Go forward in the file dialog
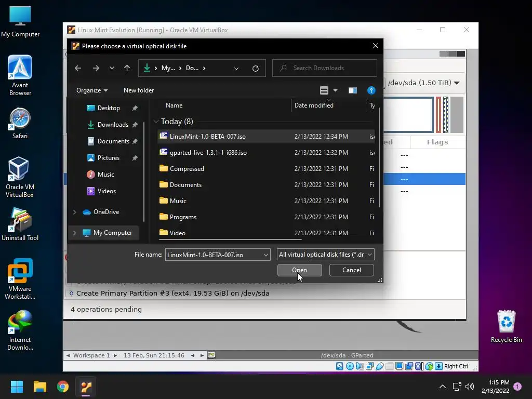Viewport: 532px width, 399px height. coord(96,68)
